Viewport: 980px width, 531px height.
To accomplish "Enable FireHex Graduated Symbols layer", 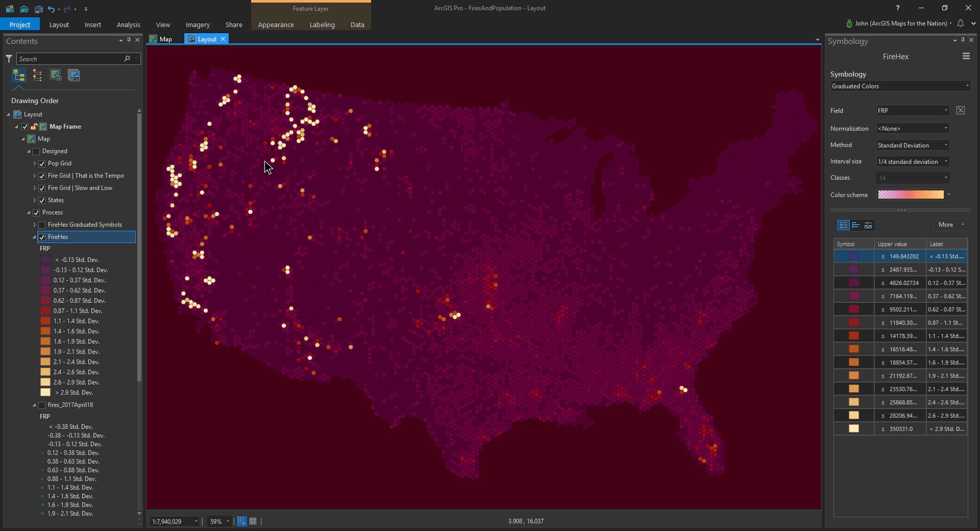I will click(x=42, y=225).
